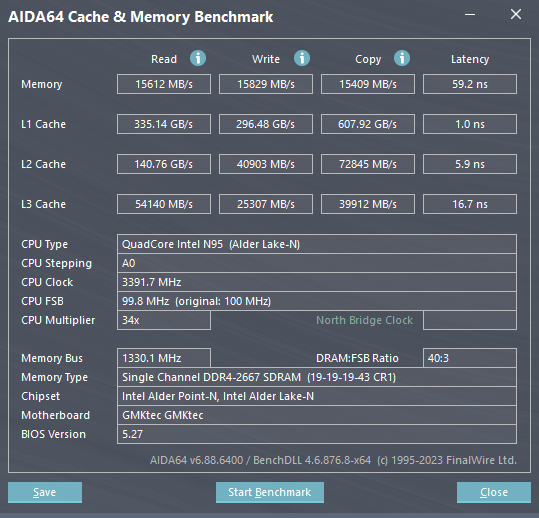The width and height of the screenshot is (539, 518).
Task: Click the CPU Multiplier 34x field
Action: (x=164, y=320)
